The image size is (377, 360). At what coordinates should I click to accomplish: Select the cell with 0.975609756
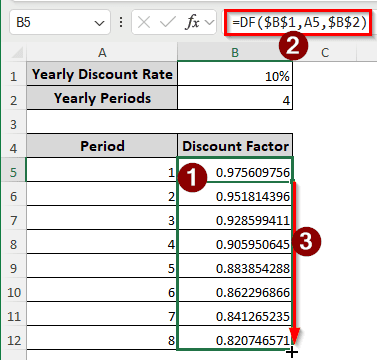click(x=235, y=170)
